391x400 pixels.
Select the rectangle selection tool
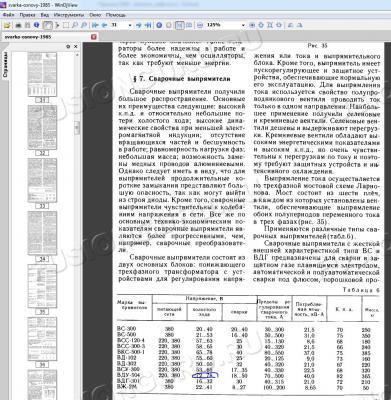pos(66,25)
